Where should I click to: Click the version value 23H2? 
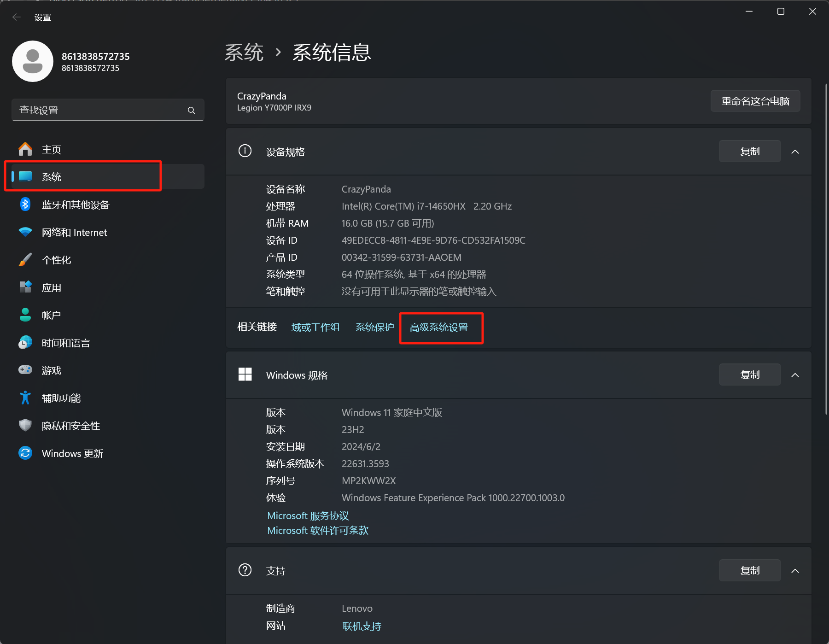[x=353, y=429]
